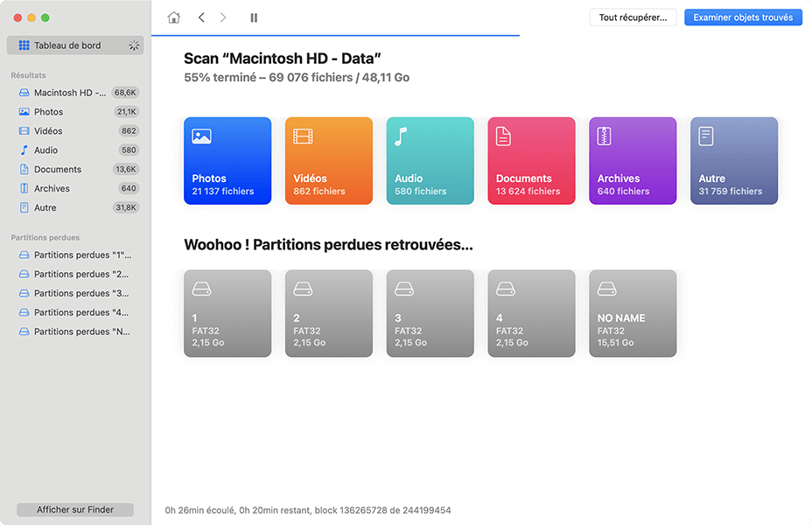Open Partitions perdues "N..." in sidebar
This screenshot has height=525, width=812.
tap(75, 332)
